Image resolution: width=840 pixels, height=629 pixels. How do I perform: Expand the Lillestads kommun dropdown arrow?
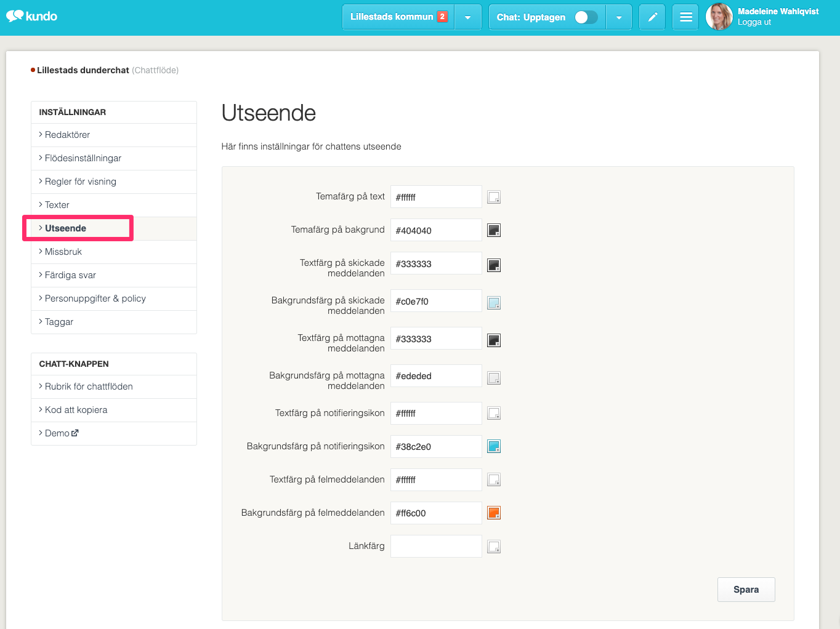pyautogui.click(x=468, y=17)
